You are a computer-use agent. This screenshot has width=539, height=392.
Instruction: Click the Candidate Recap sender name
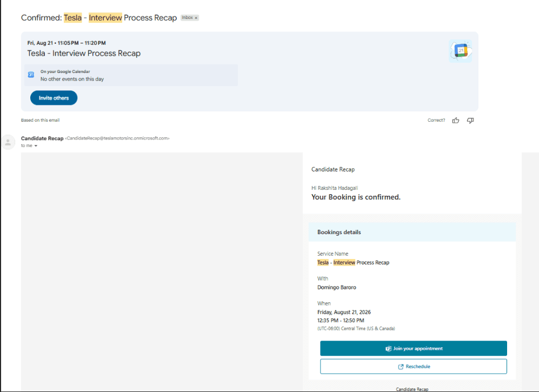click(42, 138)
